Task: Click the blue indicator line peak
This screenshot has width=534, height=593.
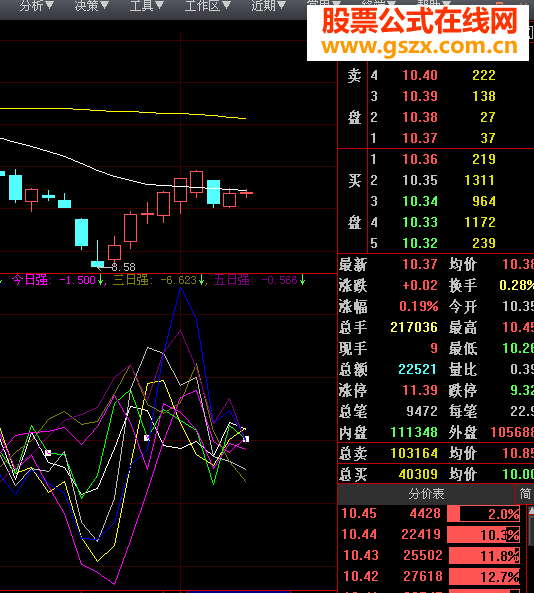Action: (x=181, y=288)
